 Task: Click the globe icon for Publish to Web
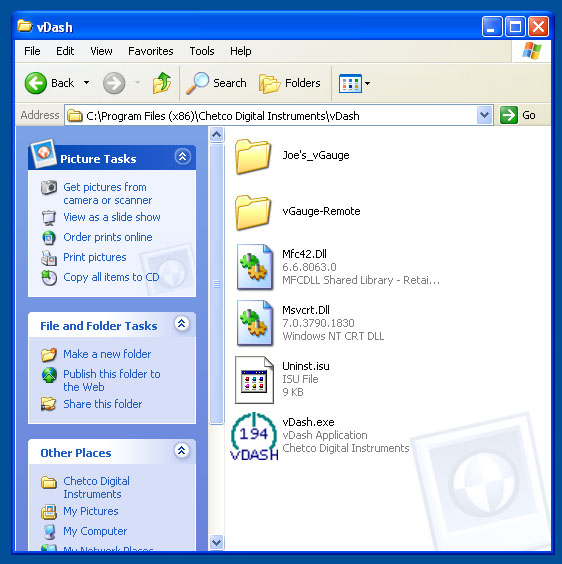coord(49,375)
